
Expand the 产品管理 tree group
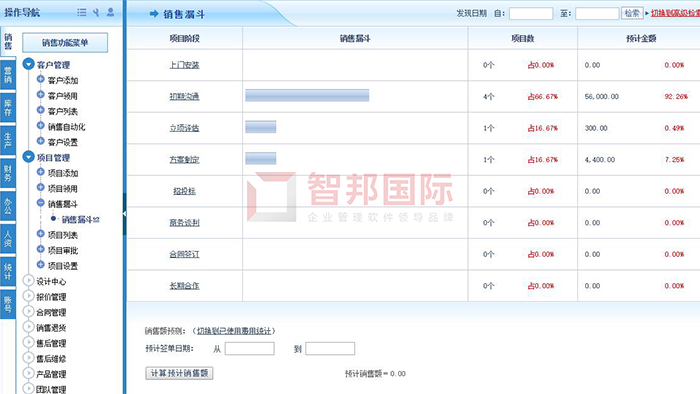click(29, 373)
